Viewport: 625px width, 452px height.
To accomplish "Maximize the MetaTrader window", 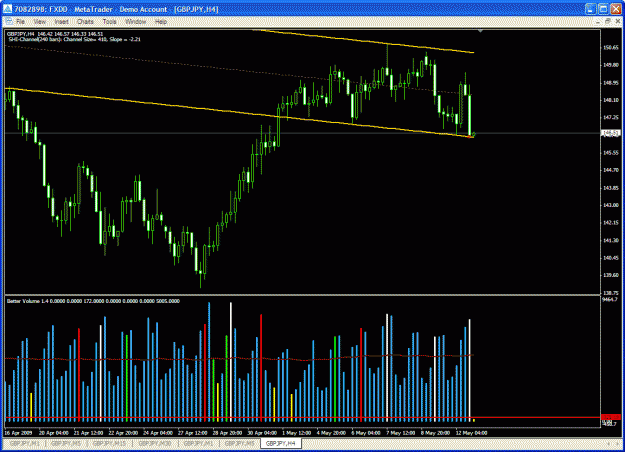I will 603,9.
